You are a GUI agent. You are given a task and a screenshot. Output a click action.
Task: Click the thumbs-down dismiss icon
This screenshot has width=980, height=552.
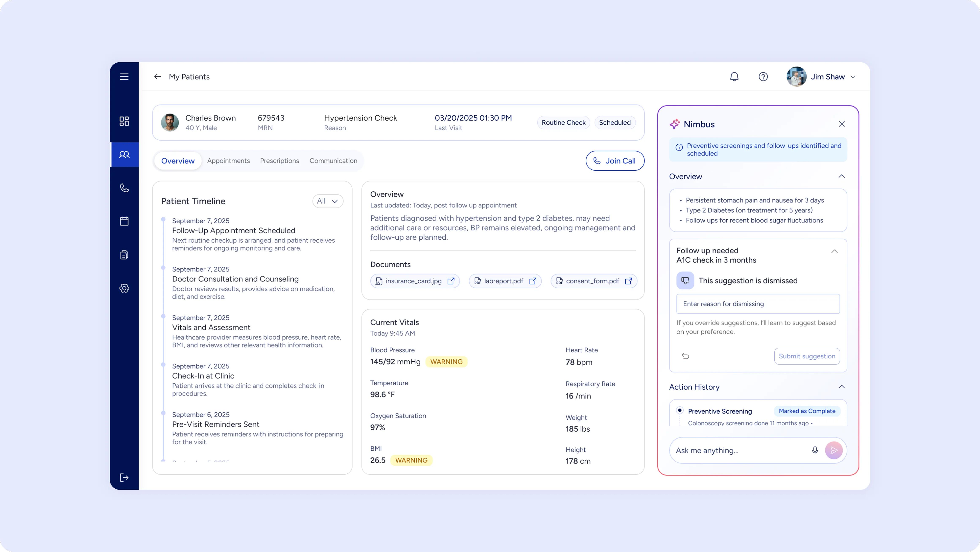pyautogui.click(x=685, y=281)
